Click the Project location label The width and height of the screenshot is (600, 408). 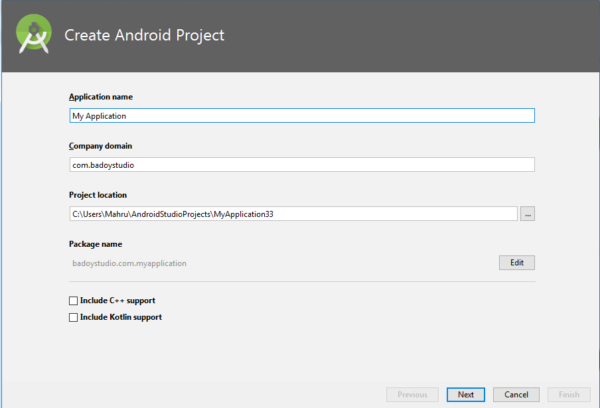[97, 195]
